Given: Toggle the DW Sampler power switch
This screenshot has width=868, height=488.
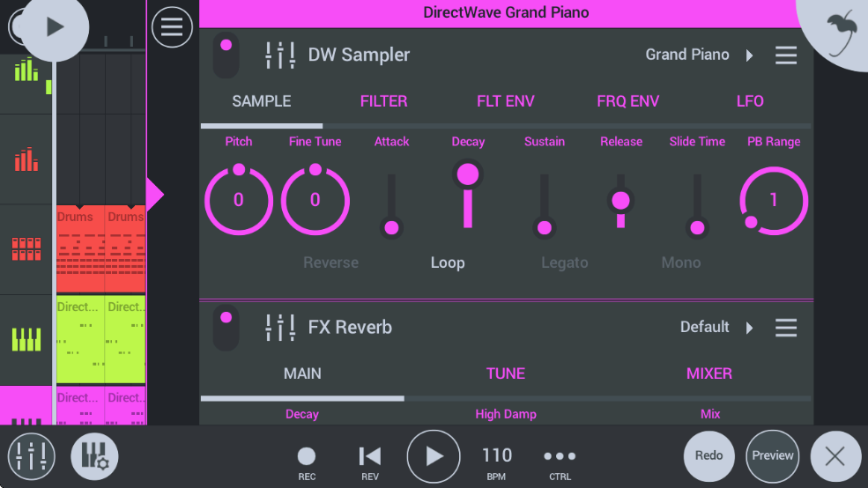Looking at the screenshot, I should (x=226, y=55).
